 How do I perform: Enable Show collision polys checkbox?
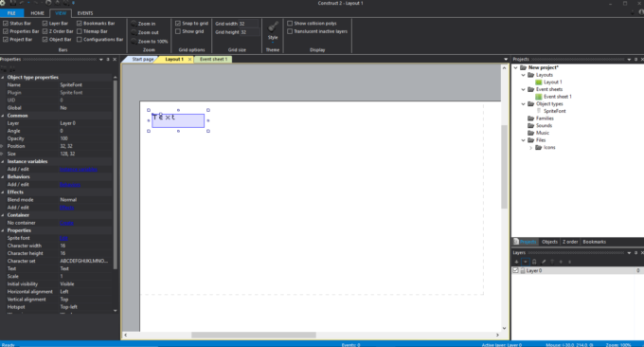(x=290, y=24)
